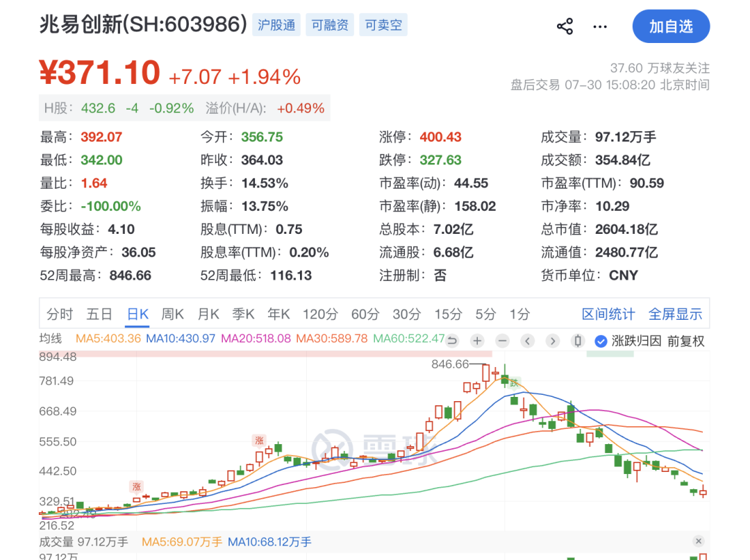Click the MA30:589.78 indicator label
750x560 pixels.
[331, 339]
